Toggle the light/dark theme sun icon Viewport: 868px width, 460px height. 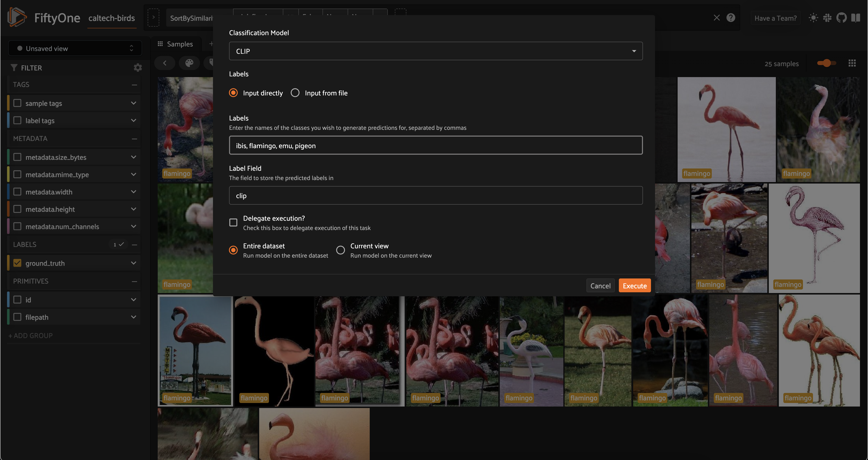pos(813,18)
